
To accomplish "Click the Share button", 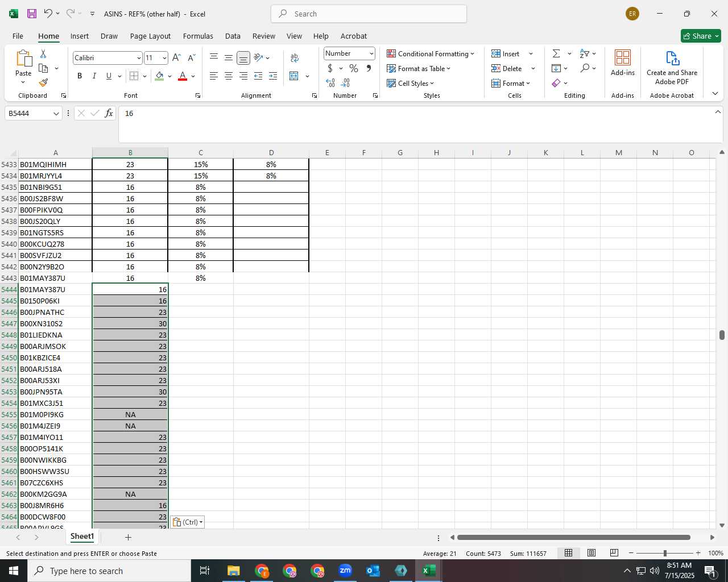I will (x=701, y=36).
